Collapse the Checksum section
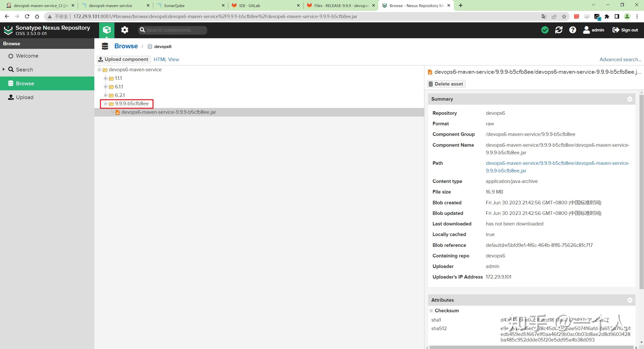 431,311
